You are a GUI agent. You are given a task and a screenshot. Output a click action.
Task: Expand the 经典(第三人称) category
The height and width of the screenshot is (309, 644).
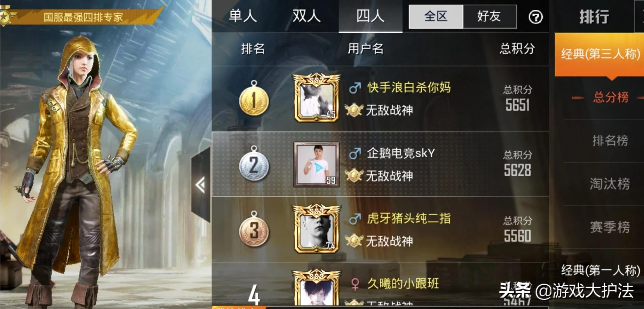[600, 54]
